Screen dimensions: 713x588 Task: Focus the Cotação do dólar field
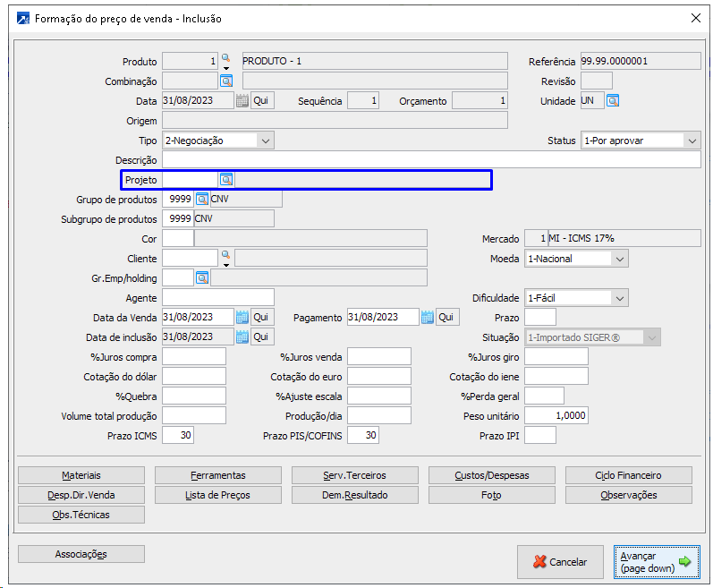pyautogui.click(x=194, y=377)
